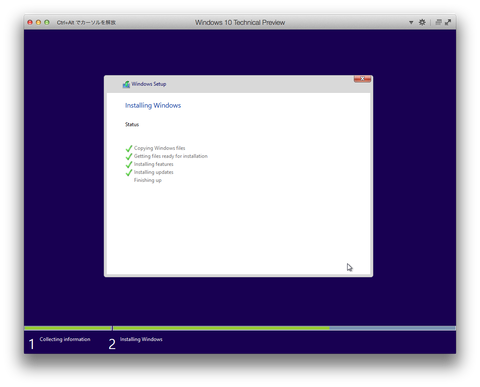Click the step 1 Collecting information label
The width and height of the screenshot is (480, 387).
pyautogui.click(x=65, y=339)
